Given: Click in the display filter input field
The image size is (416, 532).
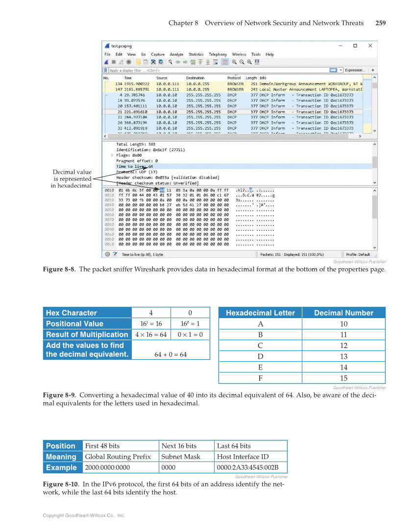Looking at the screenshot, I should pos(216,70).
